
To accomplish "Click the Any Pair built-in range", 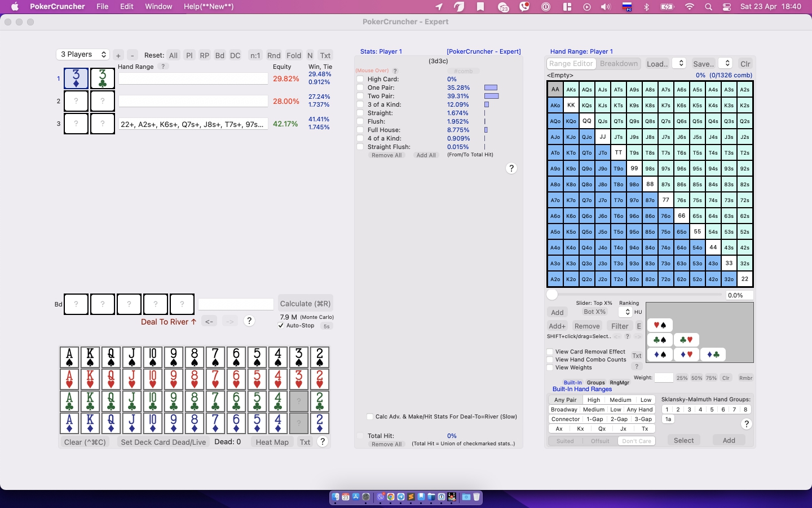I will click(566, 400).
